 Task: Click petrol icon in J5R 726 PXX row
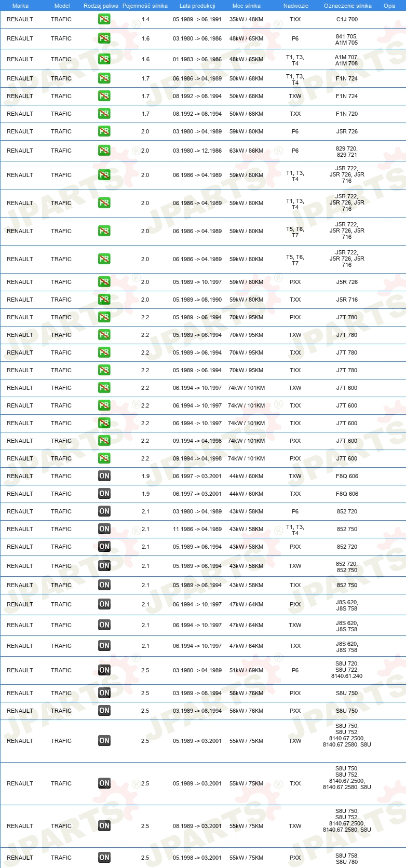104,282
